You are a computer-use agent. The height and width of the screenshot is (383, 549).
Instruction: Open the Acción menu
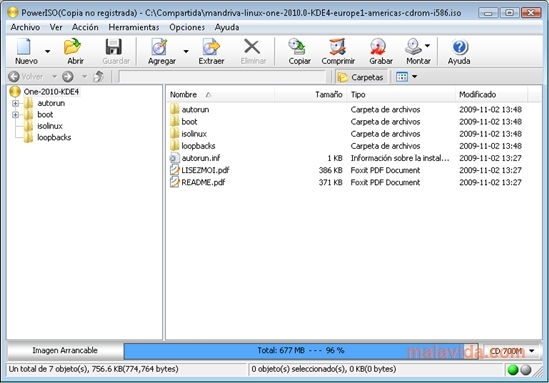[85, 27]
